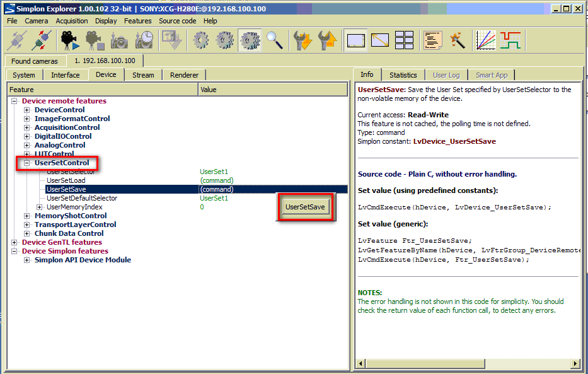
Task: Select the four-pane tile layout icon
Action: (404, 40)
